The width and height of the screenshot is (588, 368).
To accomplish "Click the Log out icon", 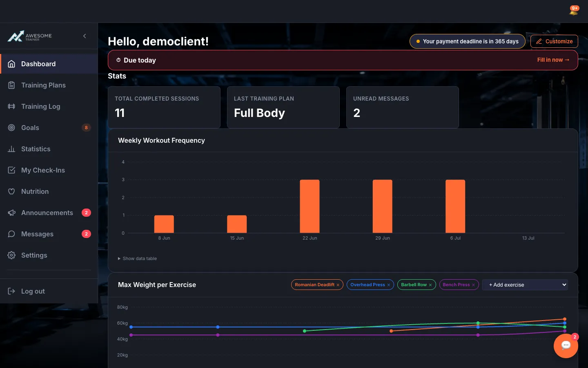I will [x=11, y=291].
